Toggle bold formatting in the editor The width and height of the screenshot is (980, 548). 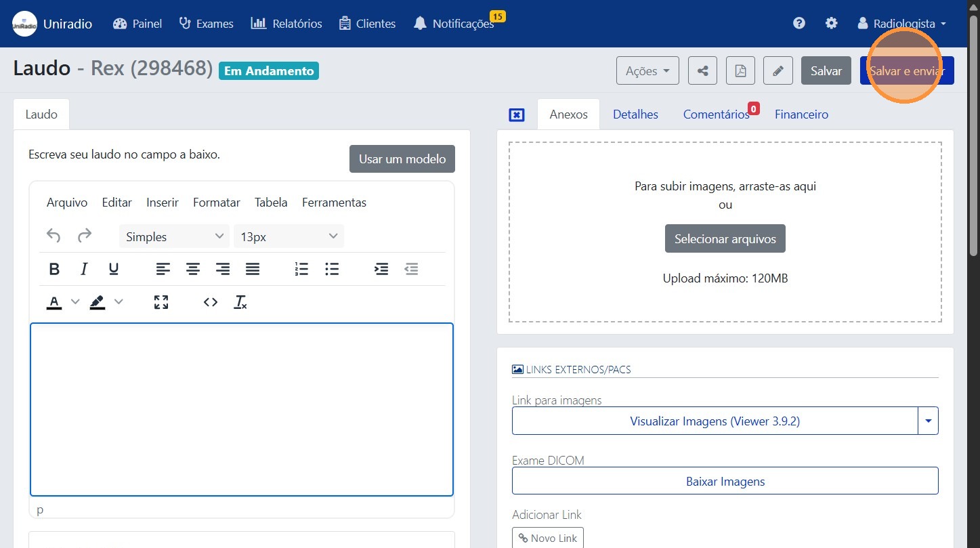[x=55, y=269]
